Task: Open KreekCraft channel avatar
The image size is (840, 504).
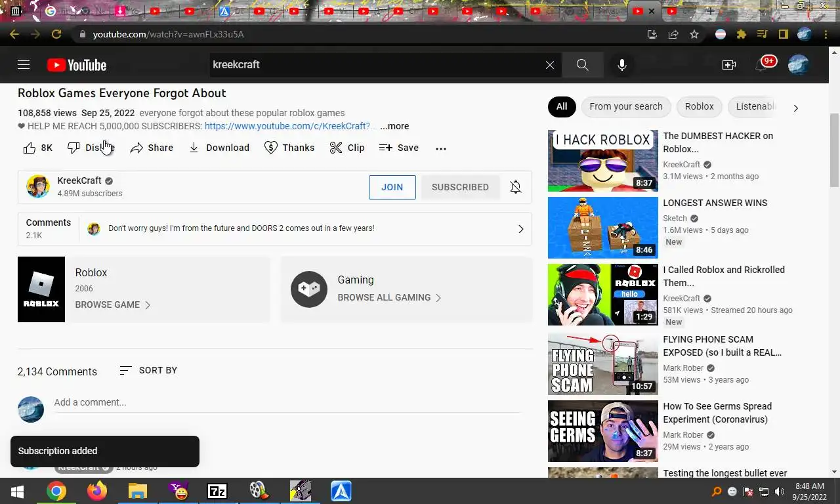Action: 38,186
